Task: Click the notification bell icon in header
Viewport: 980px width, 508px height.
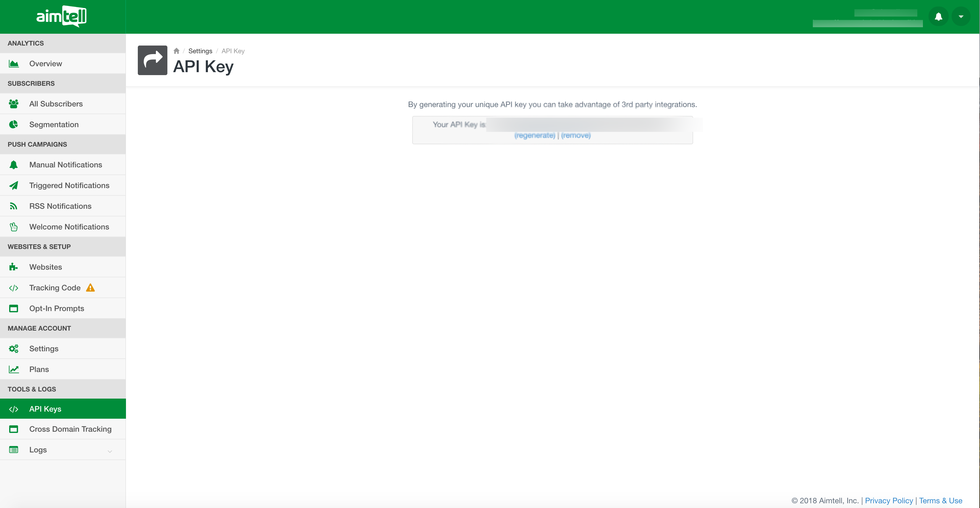Action: click(x=938, y=17)
